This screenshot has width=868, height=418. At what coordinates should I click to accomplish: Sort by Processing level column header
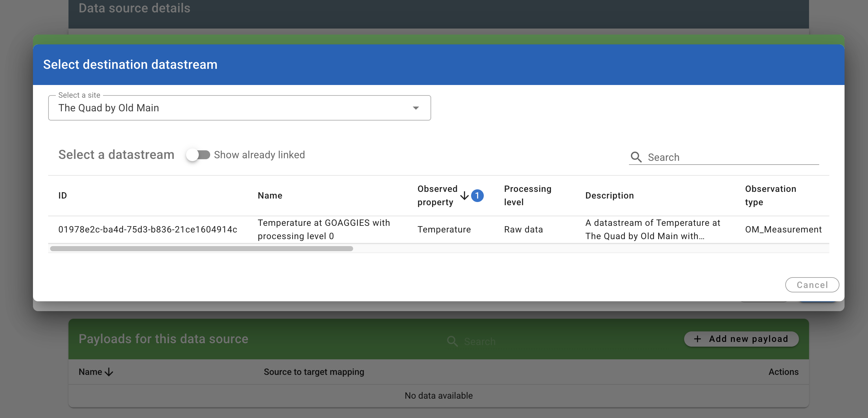tap(527, 195)
